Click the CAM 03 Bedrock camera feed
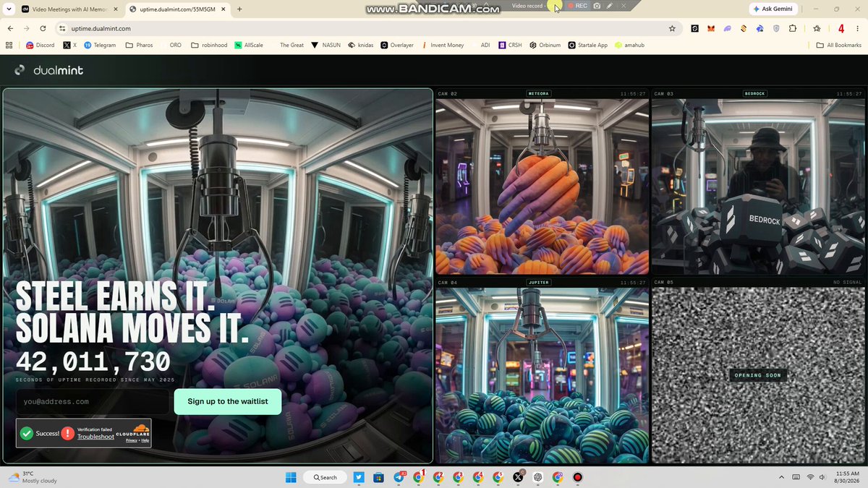This screenshot has width=868, height=488. click(x=758, y=187)
